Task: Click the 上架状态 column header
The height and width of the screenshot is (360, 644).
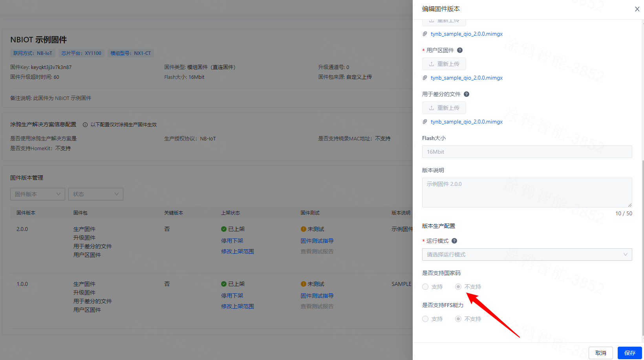Action: 231,213
